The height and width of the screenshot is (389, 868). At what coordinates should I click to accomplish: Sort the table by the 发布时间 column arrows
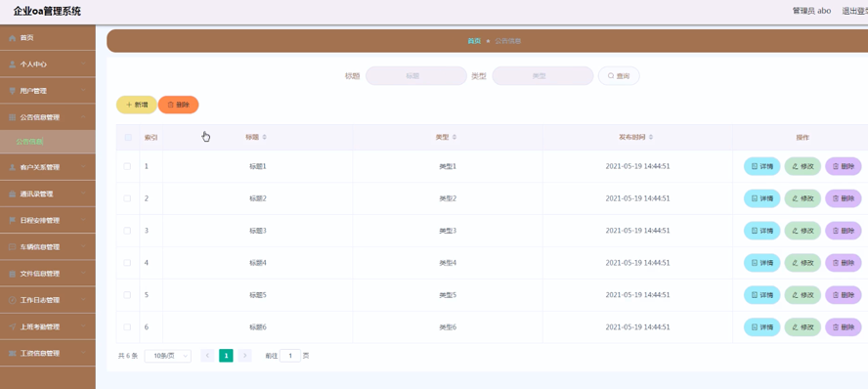(651, 137)
